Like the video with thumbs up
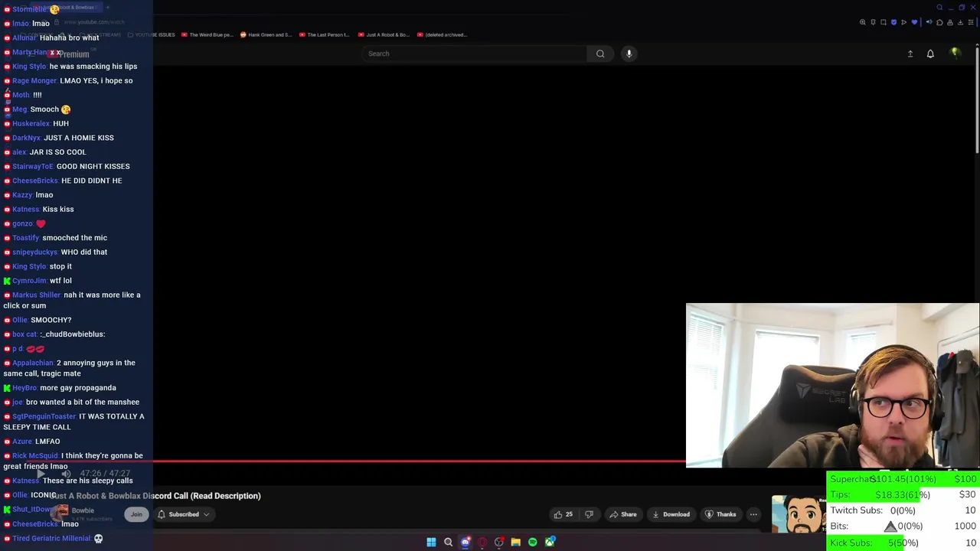Viewport: 980px width, 551px height. [x=563, y=514]
